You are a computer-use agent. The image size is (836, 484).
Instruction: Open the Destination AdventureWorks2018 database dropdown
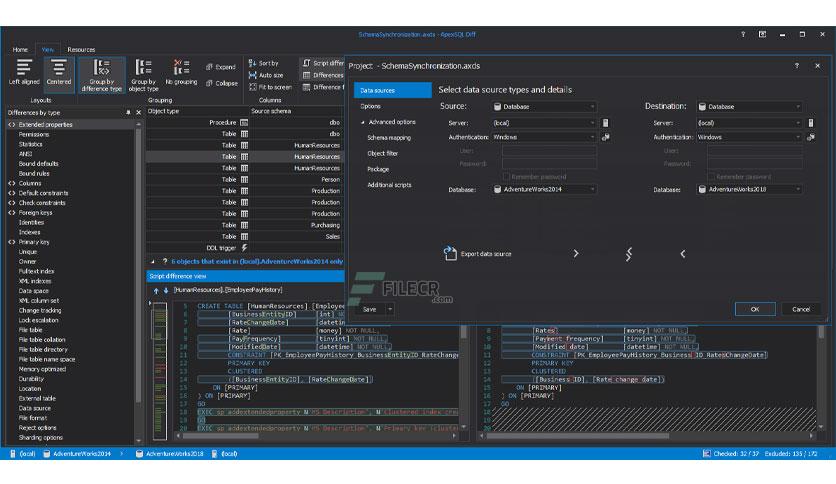(749, 189)
